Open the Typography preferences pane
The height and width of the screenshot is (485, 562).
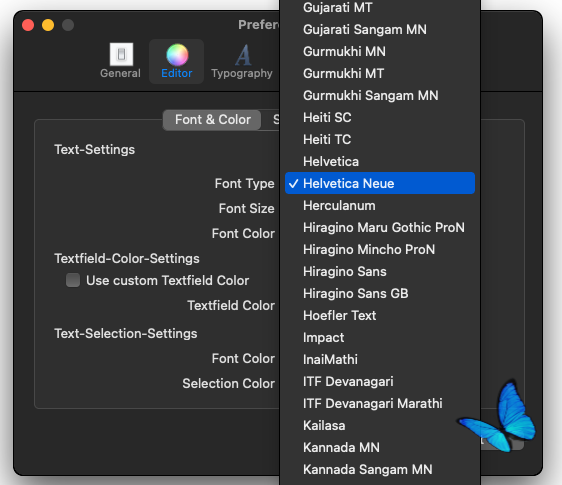pyautogui.click(x=242, y=61)
